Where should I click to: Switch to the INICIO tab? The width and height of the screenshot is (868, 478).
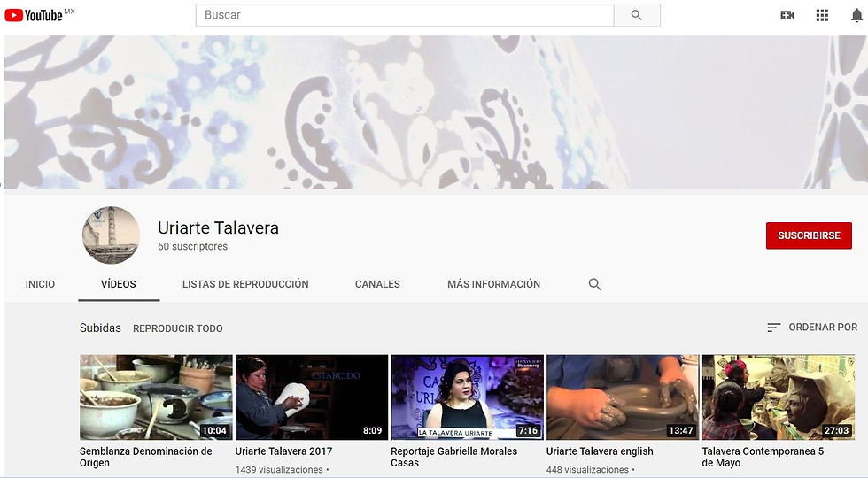[x=40, y=284]
